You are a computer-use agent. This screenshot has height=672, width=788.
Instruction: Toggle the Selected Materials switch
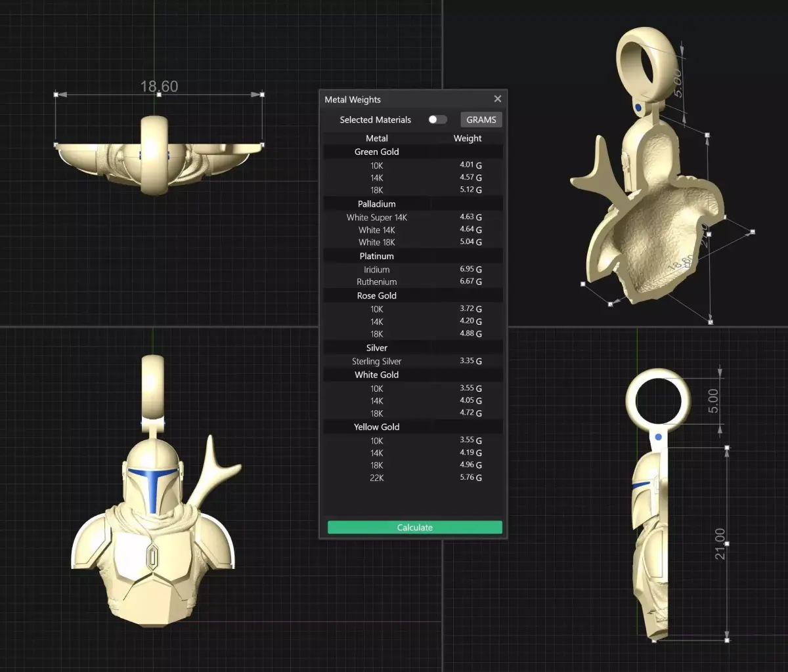click(437, 119)
